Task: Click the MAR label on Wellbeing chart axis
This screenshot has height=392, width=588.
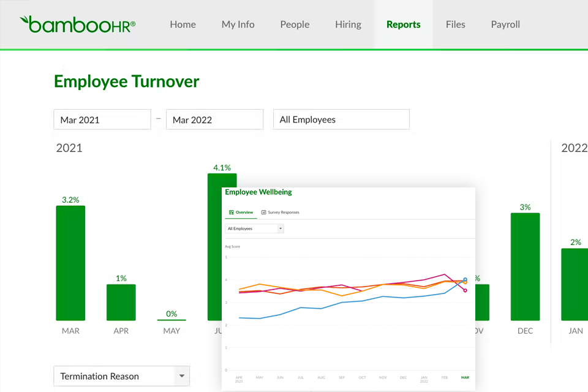Action: (465, 377)
